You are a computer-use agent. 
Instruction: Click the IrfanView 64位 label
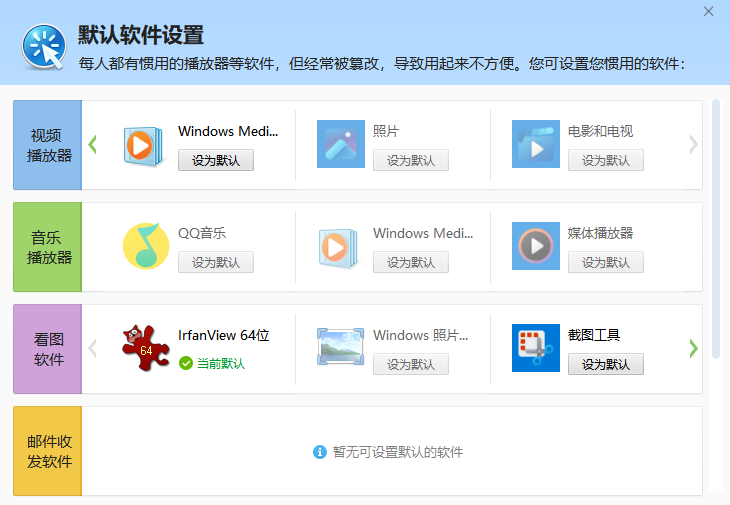224,335
